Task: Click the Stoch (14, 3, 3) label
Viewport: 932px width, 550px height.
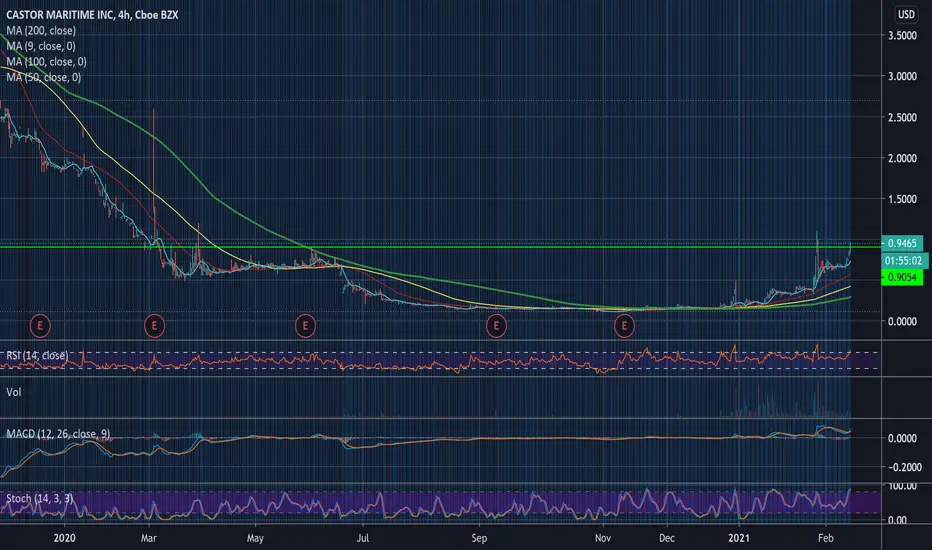Action: (39, 498)
